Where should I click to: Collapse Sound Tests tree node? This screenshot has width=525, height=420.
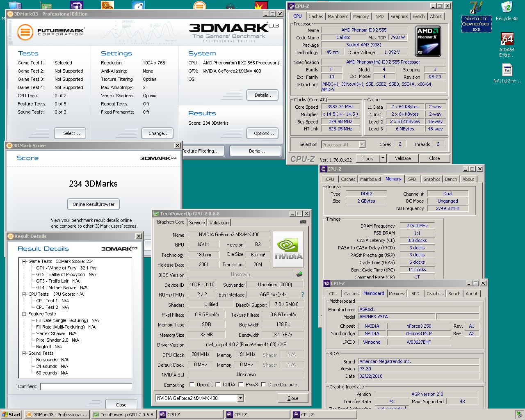[24, 353]
